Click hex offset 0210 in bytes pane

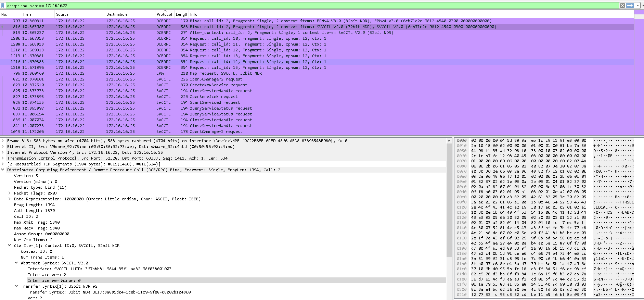(462, 295)
